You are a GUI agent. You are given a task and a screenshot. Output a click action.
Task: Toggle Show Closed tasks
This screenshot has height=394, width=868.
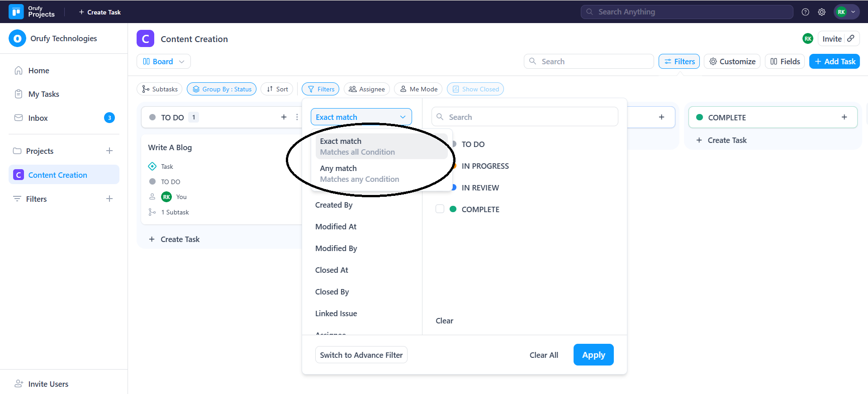475,89
